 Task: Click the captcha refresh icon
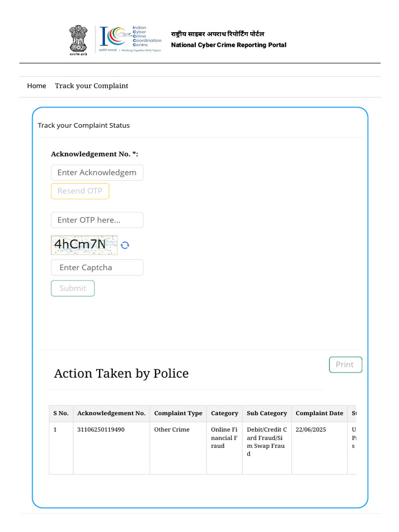[125, 245]
